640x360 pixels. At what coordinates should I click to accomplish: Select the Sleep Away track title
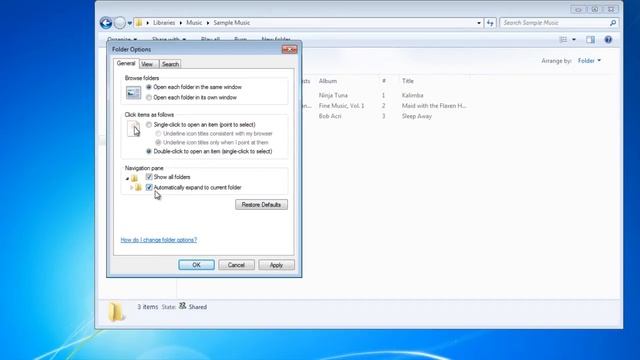(x=417, y=116)
